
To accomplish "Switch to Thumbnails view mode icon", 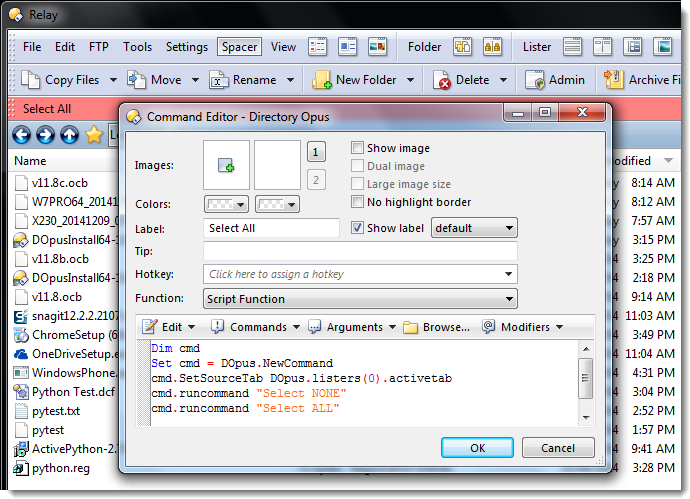I will pos(377,47).
